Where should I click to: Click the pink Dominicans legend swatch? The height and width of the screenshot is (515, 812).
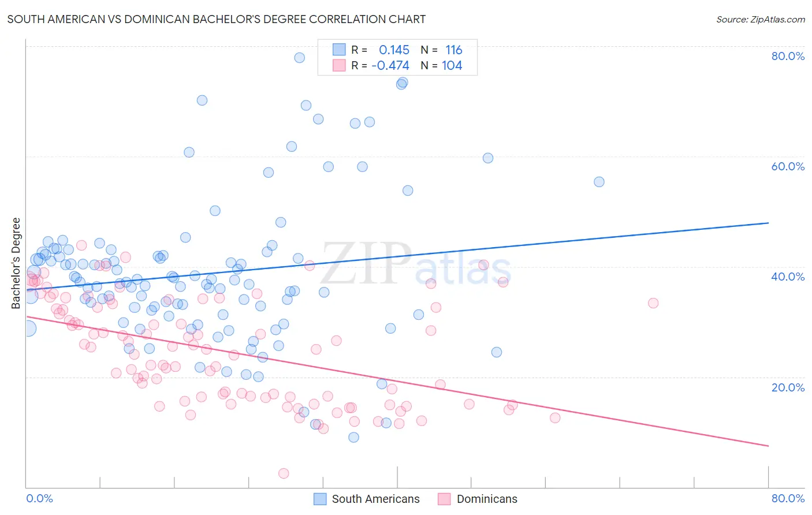[x=444, y=499]
